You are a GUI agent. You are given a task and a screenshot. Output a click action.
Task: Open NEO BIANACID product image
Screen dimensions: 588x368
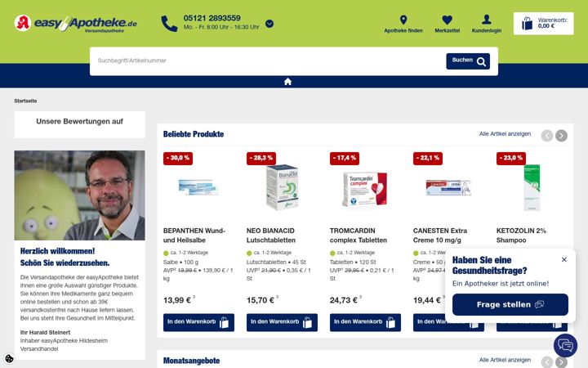coord(282,187)
